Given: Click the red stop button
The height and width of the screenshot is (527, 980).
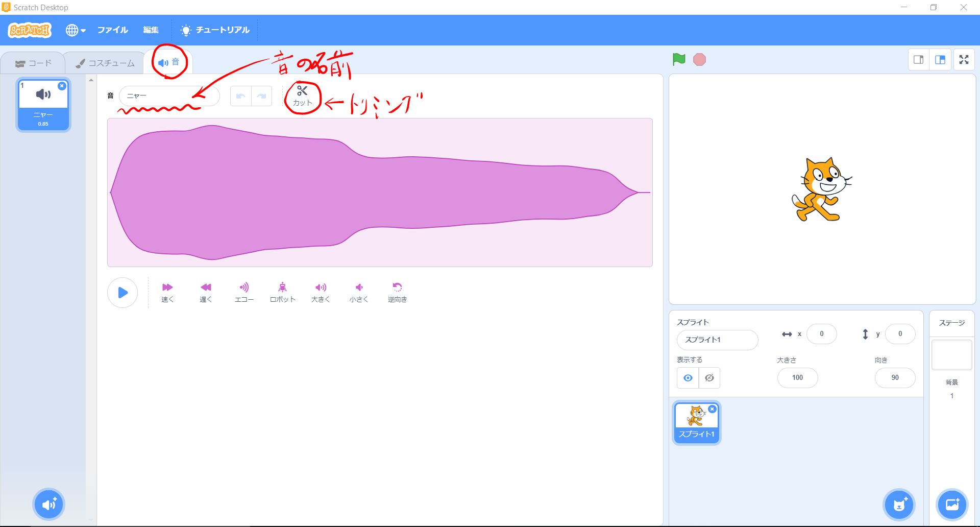Looking at the screenshot, I should point(699,60).
